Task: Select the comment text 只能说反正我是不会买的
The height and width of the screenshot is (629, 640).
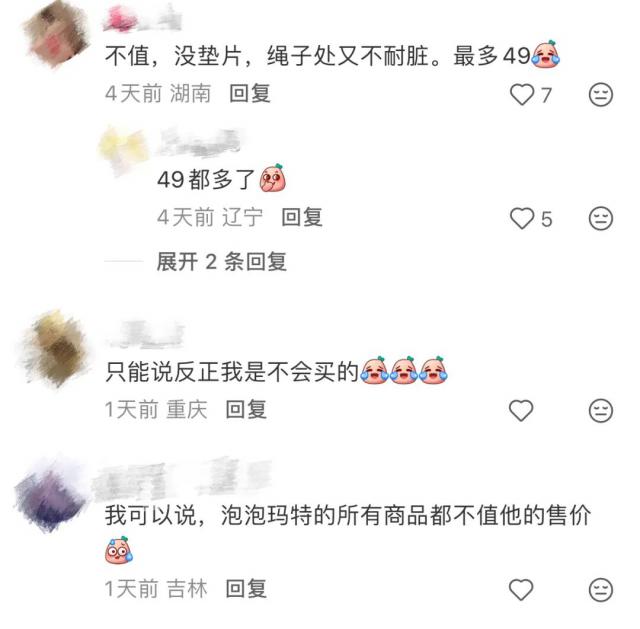Action: click(231, 372)
